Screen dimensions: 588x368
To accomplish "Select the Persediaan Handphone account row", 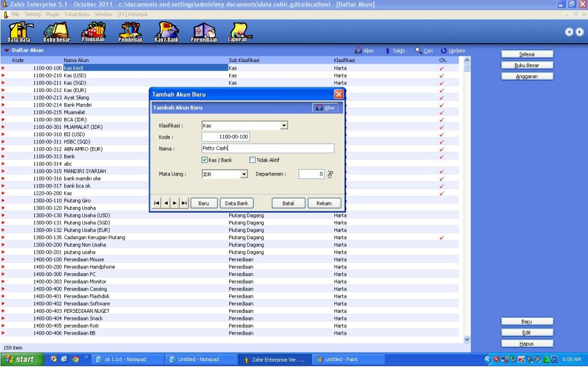I will [x=230, y=267].
